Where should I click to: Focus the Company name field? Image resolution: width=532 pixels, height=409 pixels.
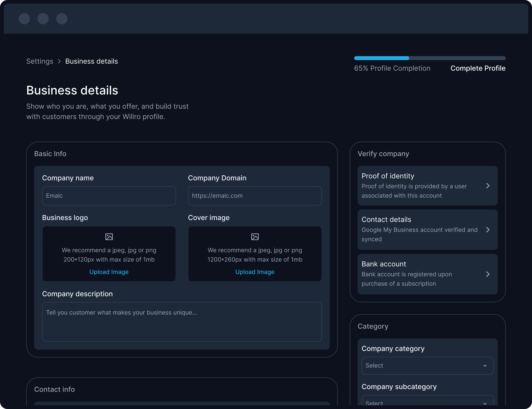click(109, 196)
